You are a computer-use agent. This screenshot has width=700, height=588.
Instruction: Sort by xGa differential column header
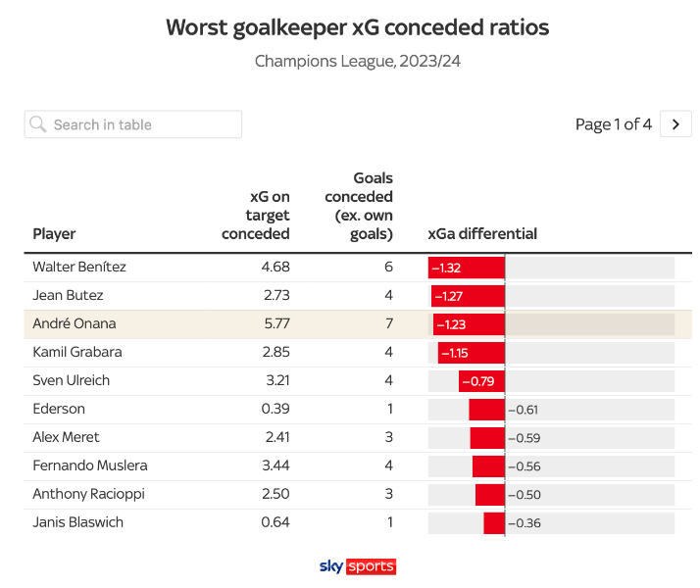tap(482, 234)
